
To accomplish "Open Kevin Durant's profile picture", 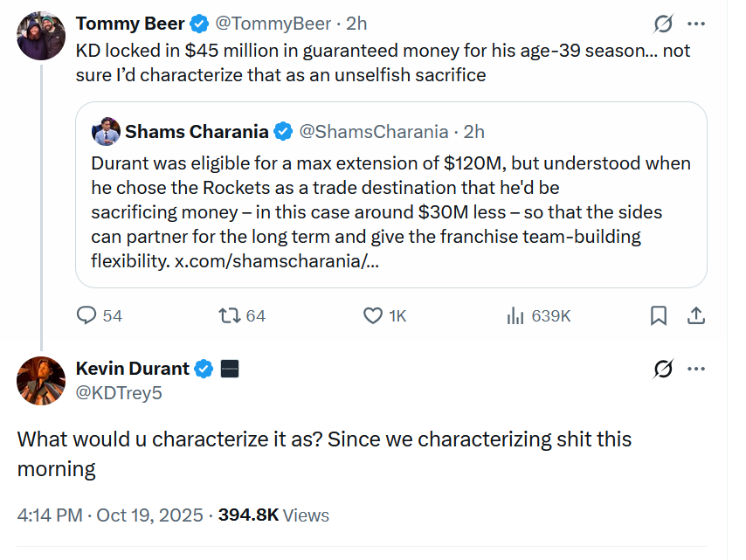I will click(41, 381).
